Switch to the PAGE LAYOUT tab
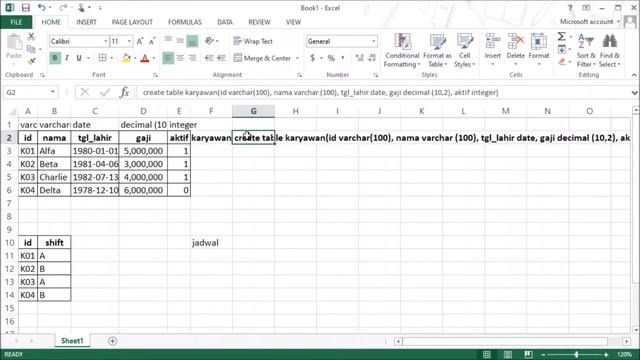 click(132, 22)
